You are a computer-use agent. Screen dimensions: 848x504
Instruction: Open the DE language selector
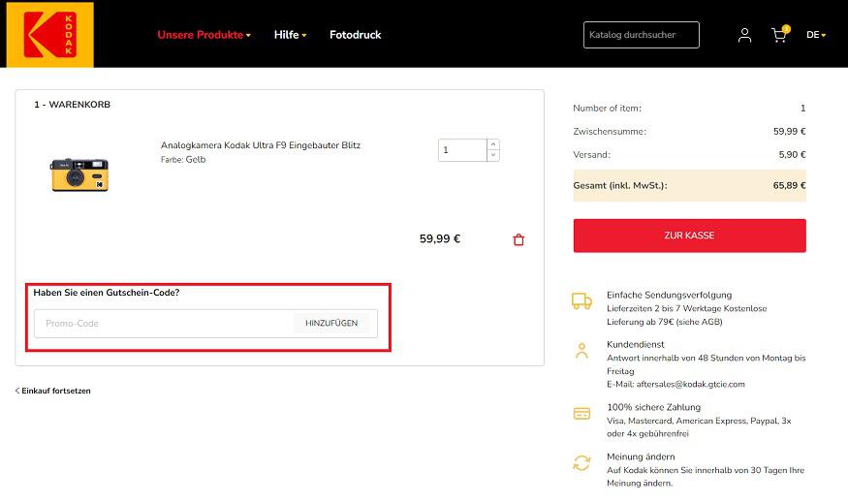pyautogui.click(x=816, y=35)
